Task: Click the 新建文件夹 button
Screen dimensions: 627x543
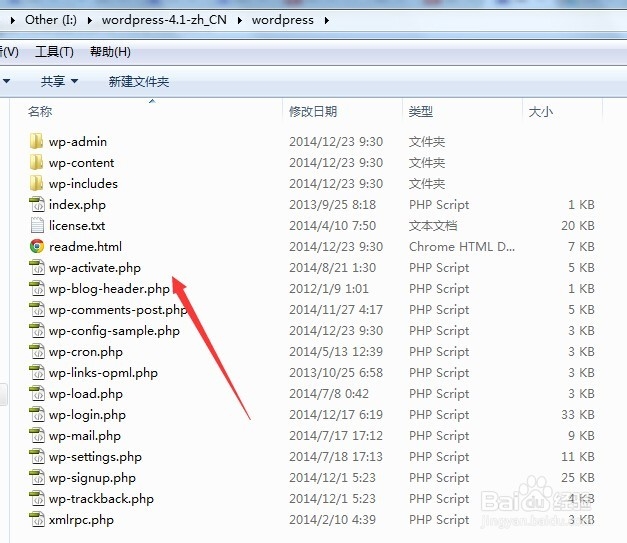Action: click(x=139, y=82)
